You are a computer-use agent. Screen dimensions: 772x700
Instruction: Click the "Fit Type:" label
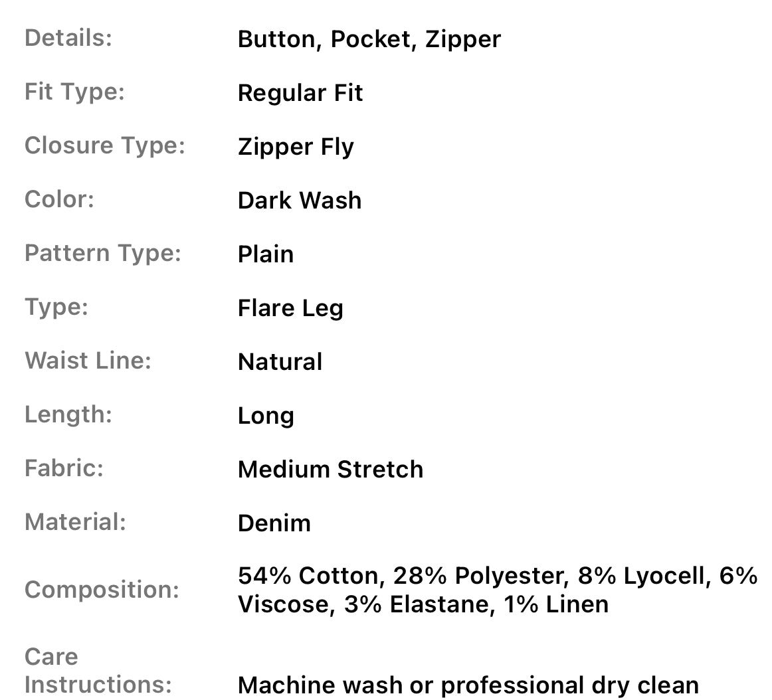pos(74,92)
